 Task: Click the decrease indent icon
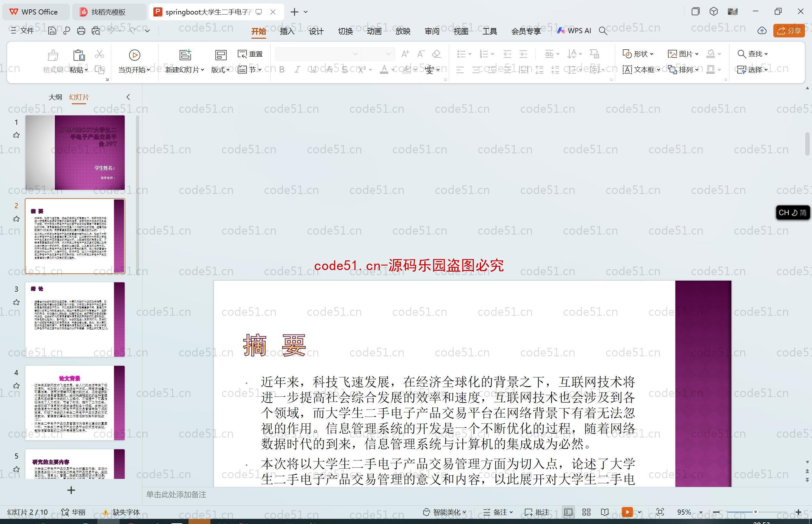[507, 54]
